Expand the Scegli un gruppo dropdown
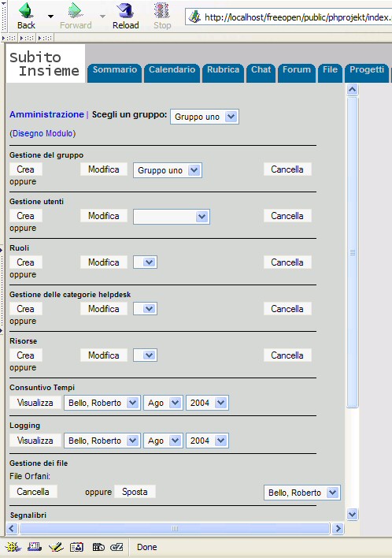 [x=205, y=117]
